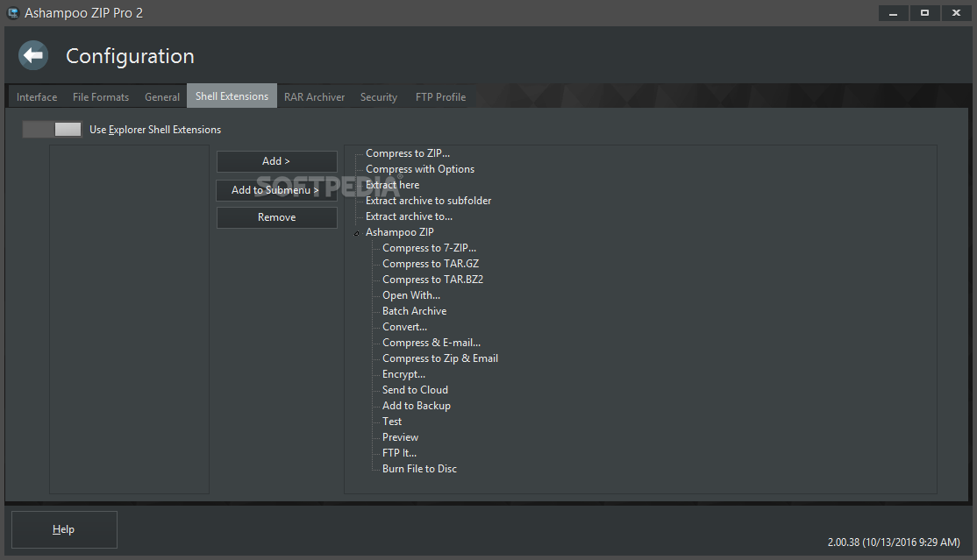Select Extract archive to... entry
Viewport: 977px width, 560px height.
[409, 216]
